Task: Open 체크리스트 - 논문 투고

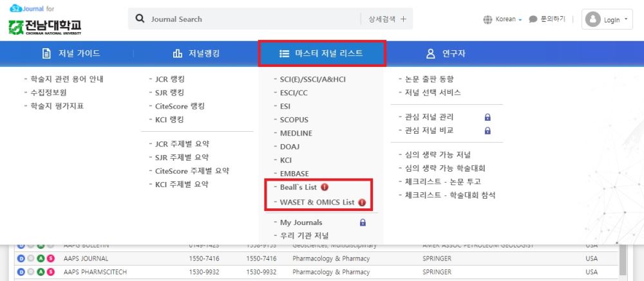Action: click(x=443, y=182)
